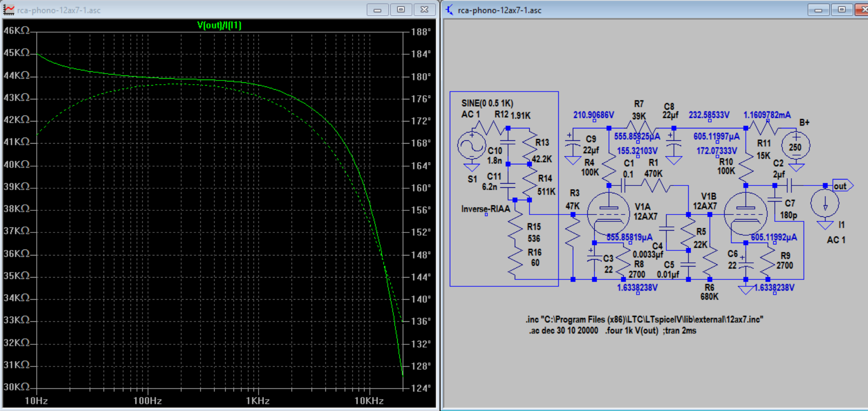Click the 155.32103V voltage annotation
The height and width of the screenshot is (411, 868).
coord(637,151)
